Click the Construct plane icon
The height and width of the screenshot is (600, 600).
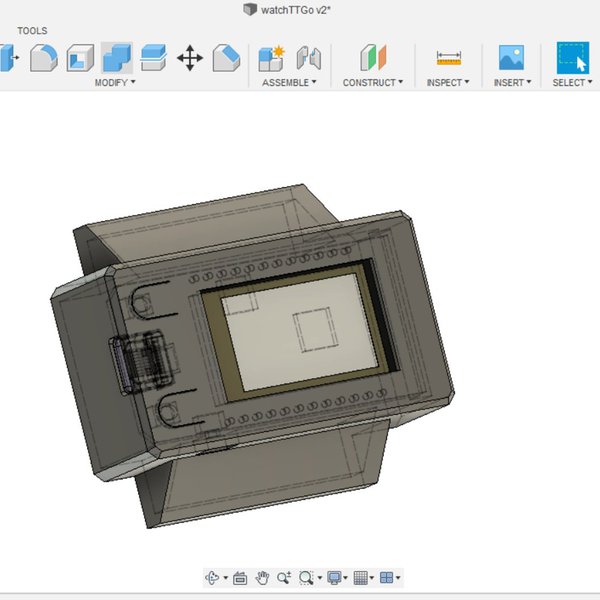[372, 58]
